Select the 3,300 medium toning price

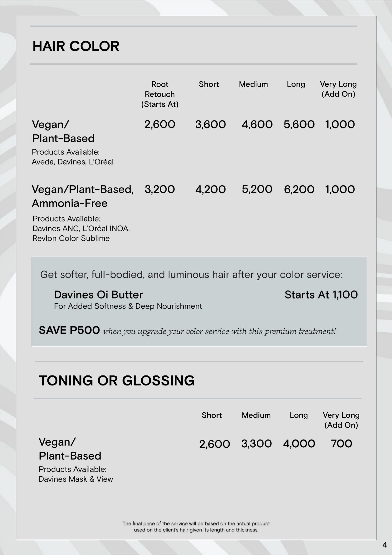click(x=256, y=443)
